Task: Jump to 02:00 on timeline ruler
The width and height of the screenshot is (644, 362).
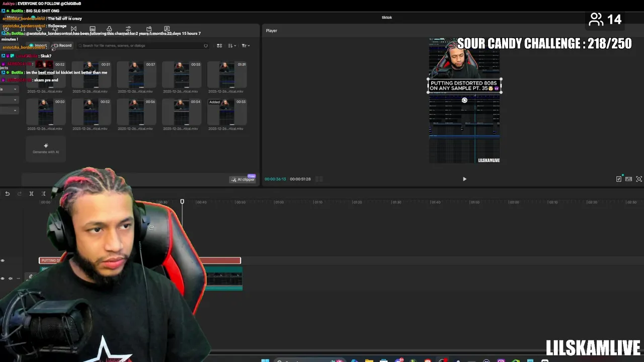Action: click(x=514, y=202)
